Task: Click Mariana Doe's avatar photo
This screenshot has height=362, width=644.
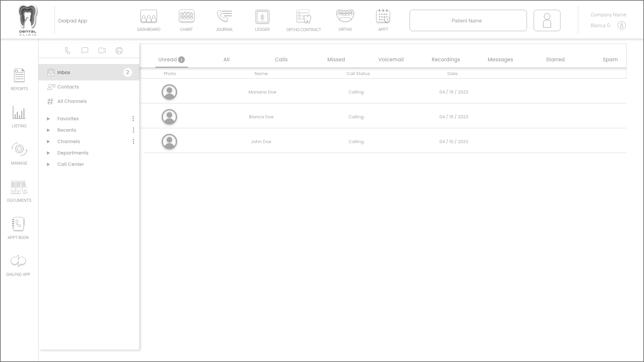Action: pyautogui.click(x=169, y=92)
